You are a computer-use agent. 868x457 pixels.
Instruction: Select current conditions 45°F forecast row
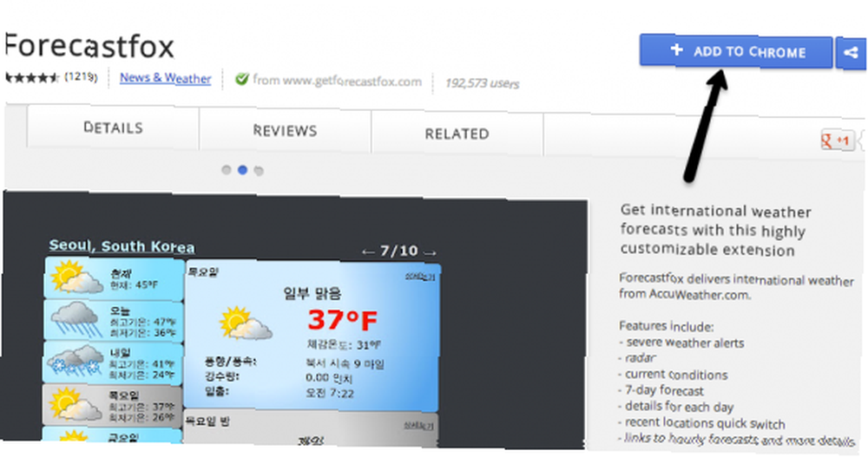point(114,278)
